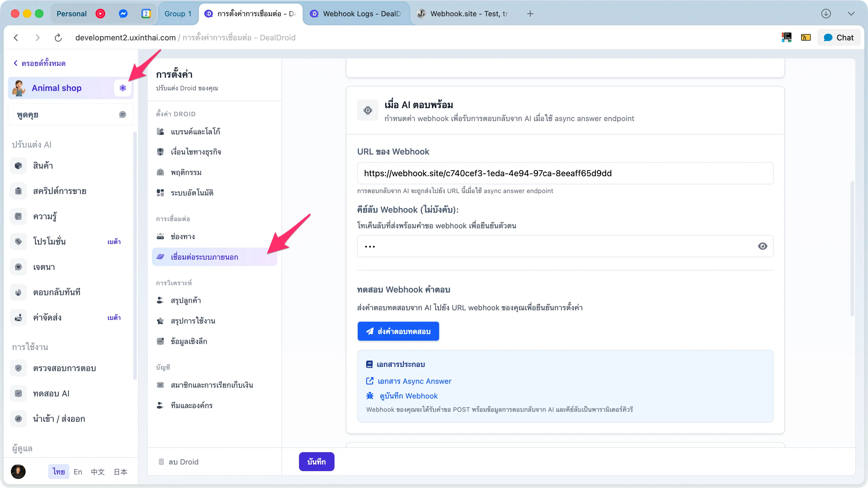Open the ความรู้ knowledge section

point(45,216)
